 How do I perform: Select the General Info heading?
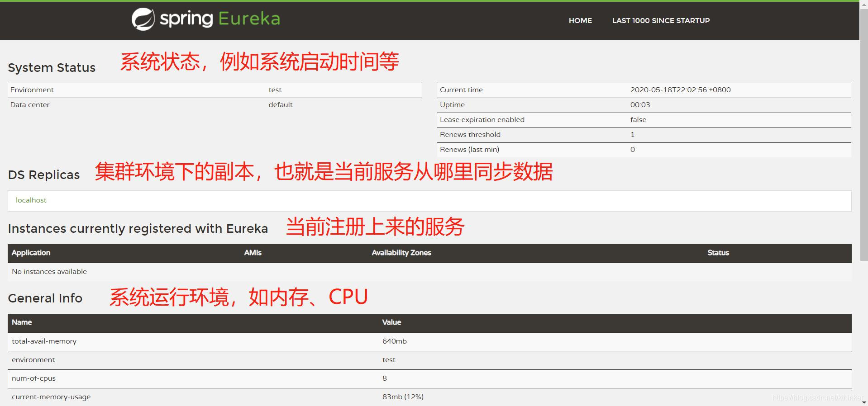click(x=45, y=298)
